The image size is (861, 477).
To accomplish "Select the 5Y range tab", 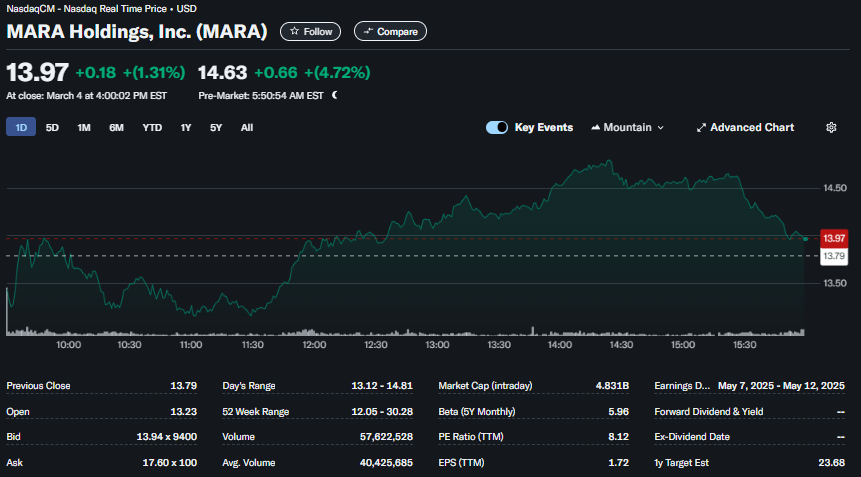I will (216, 127).
